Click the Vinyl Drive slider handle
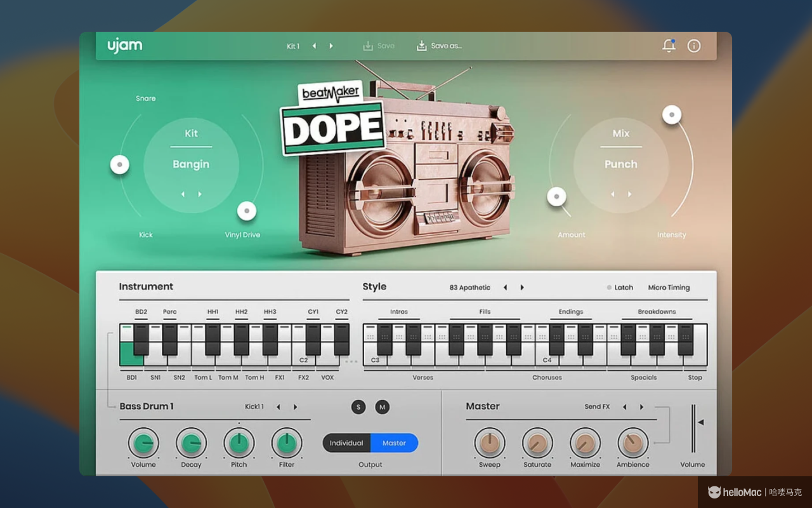Screen dimensions: 812x508 (x=247, y=211)
